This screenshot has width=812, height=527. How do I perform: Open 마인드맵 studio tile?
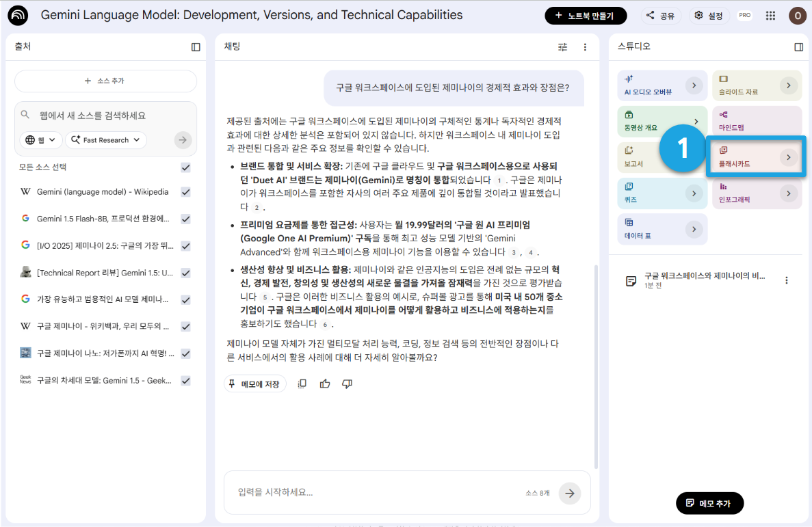pyautogui.click(x=757, y=120)
